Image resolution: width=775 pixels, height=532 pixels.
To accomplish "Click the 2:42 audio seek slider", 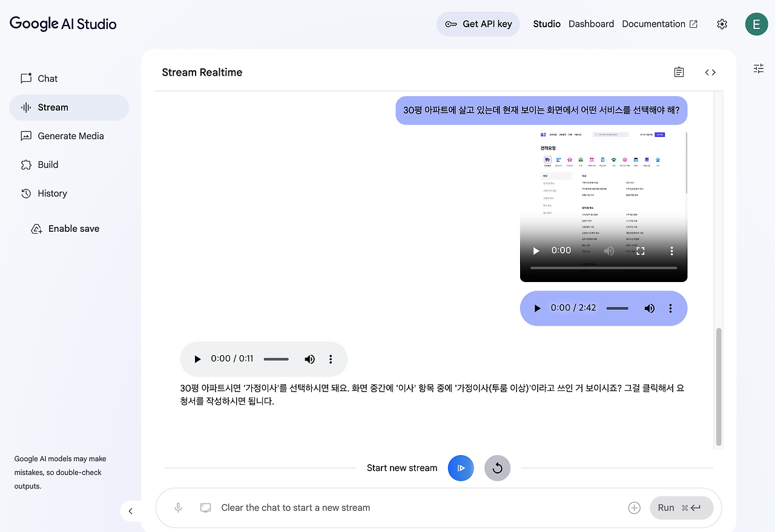I will [618, 308].
